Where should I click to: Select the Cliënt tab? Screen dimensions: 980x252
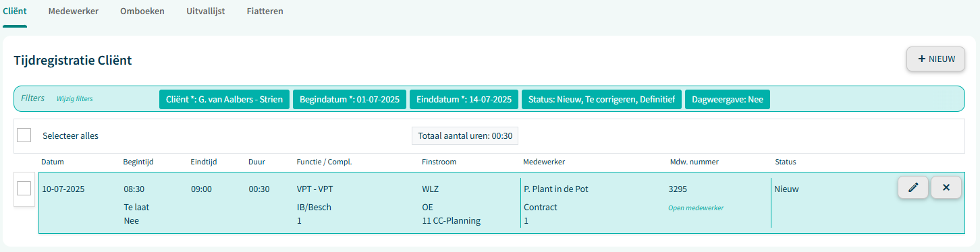tap(15, 11)
